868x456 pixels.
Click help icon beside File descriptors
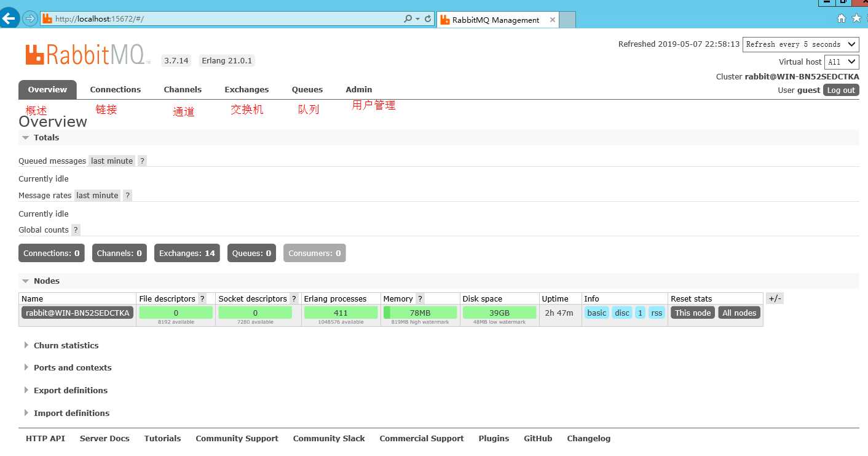202,298
